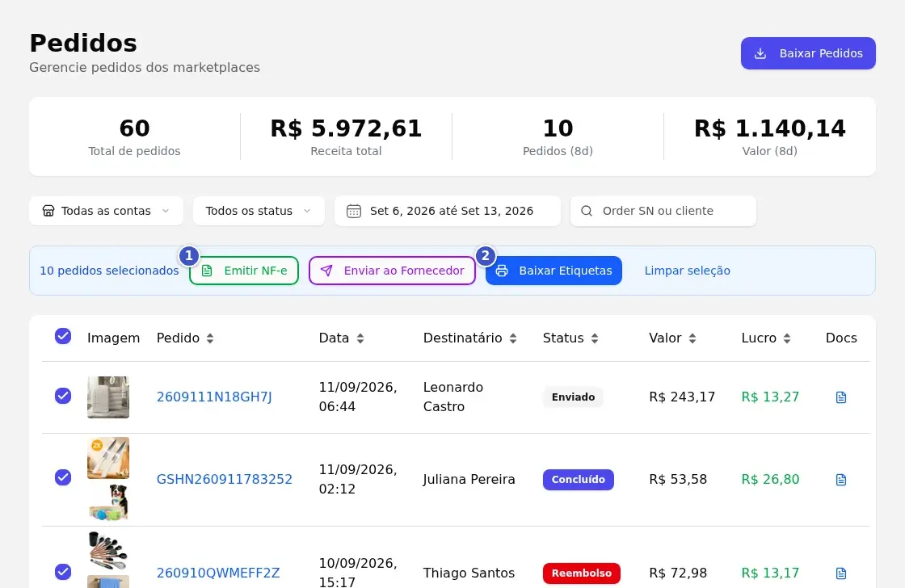This screenshot has height=588, width=905.
Task: Open docs icon for Thiago Santos order
Action: click(x=841, y=573)
